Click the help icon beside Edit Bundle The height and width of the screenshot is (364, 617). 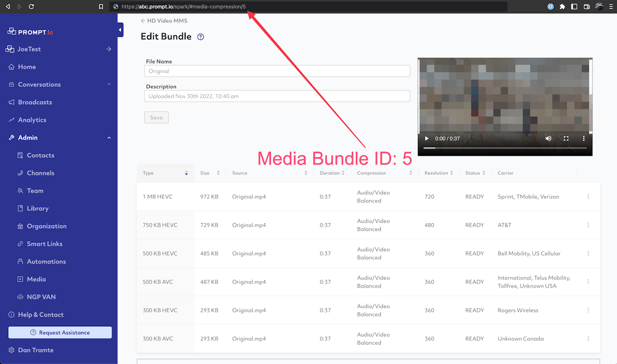point(201,37)
